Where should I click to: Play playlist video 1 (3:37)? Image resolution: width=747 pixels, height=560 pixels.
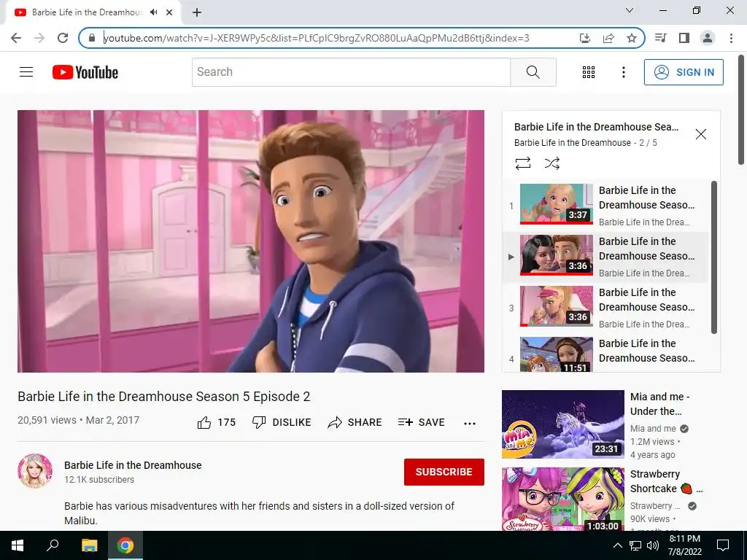click(557, 204)
